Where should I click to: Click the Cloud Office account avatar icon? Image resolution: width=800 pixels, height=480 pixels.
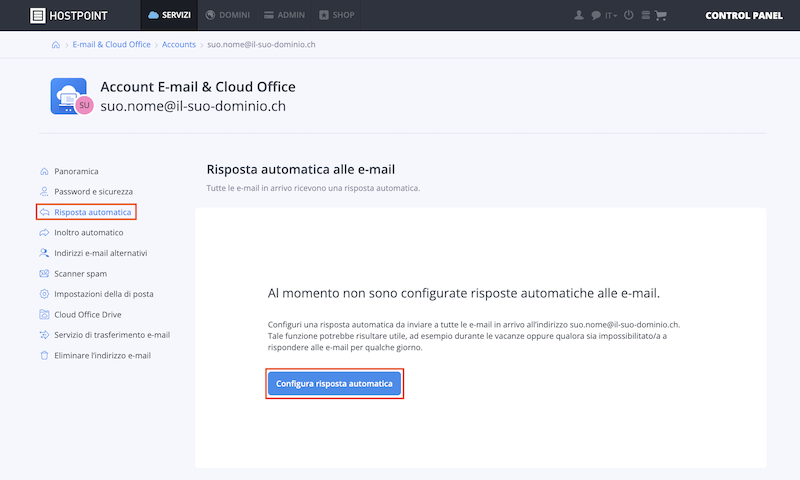(x=71, y=96)
